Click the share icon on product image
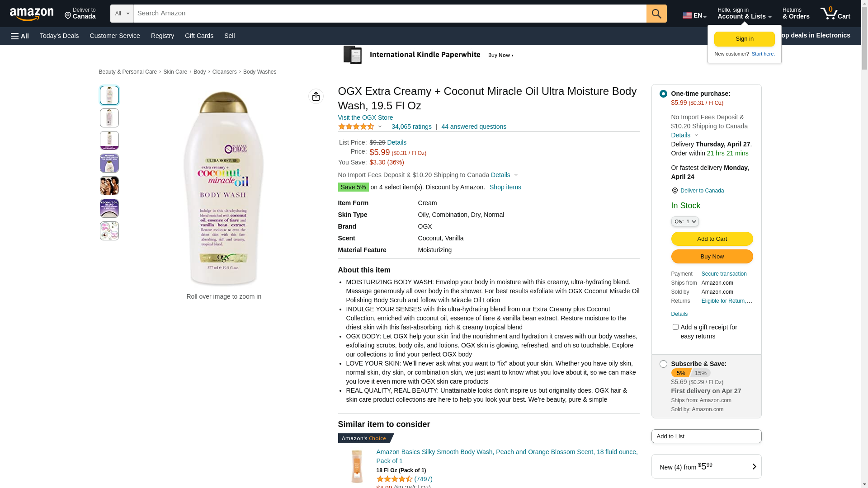 tap(316, 96)
